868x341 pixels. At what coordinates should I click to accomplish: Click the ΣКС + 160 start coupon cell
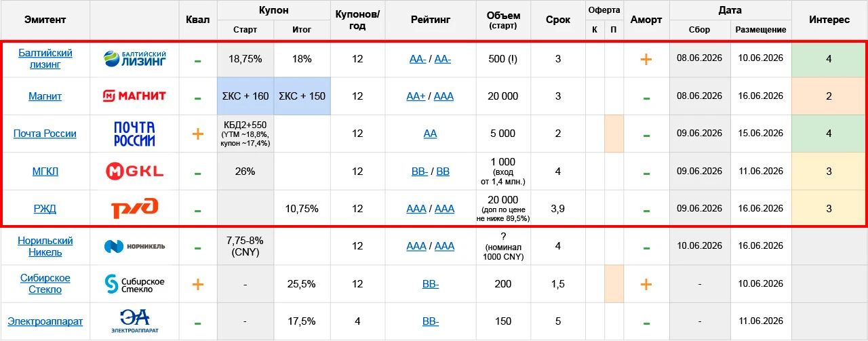point(245,96)
